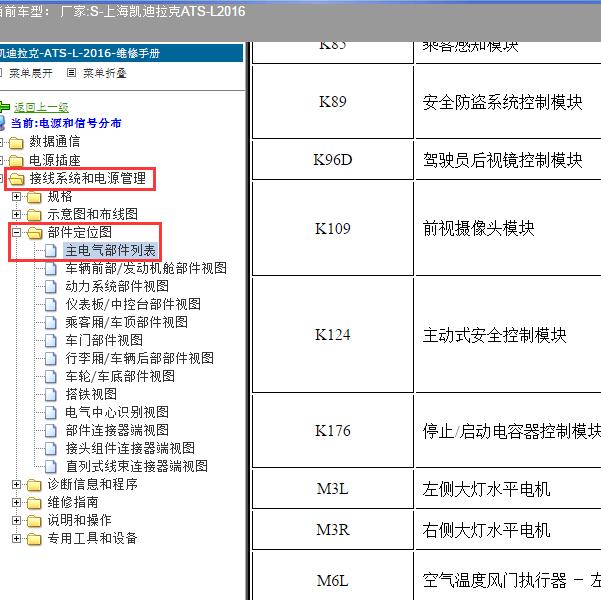This screenshot has height=600, width=601.
Task: Expand the 说明和操作 node
Action: coord(16,521)
